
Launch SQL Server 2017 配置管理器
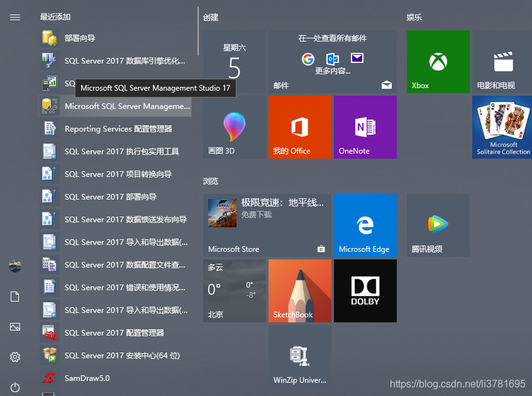pos(115,333)
